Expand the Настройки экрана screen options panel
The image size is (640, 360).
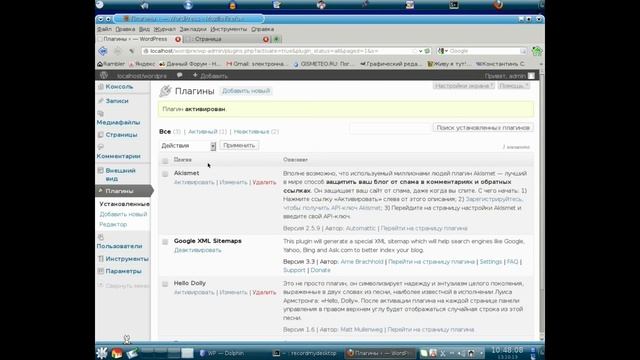(464, 86)
